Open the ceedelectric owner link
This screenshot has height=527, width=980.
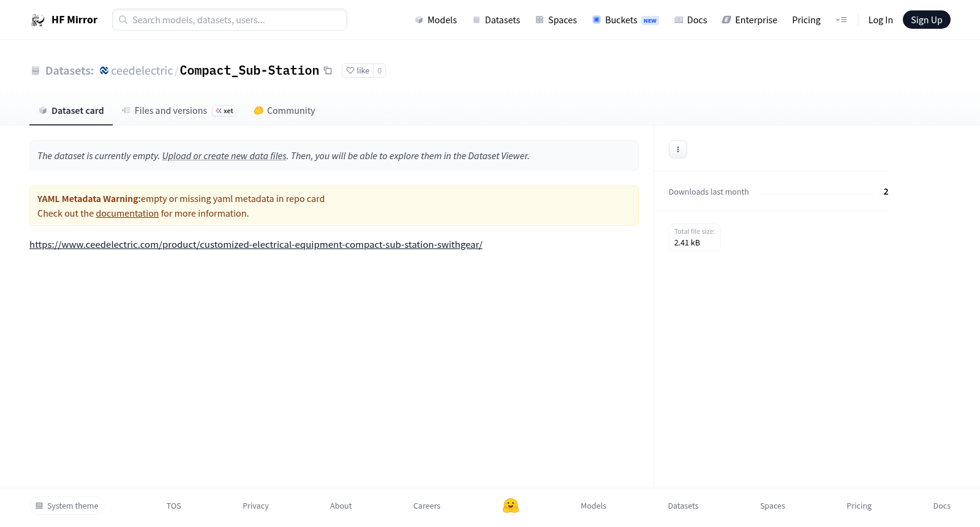coord(142,71)
